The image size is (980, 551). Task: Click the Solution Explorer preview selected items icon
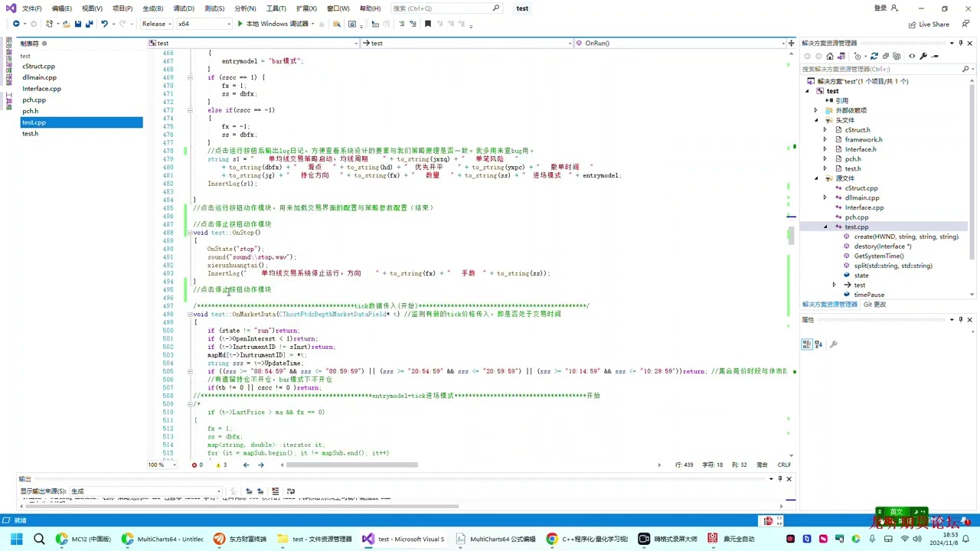click(x=936, y=56)
